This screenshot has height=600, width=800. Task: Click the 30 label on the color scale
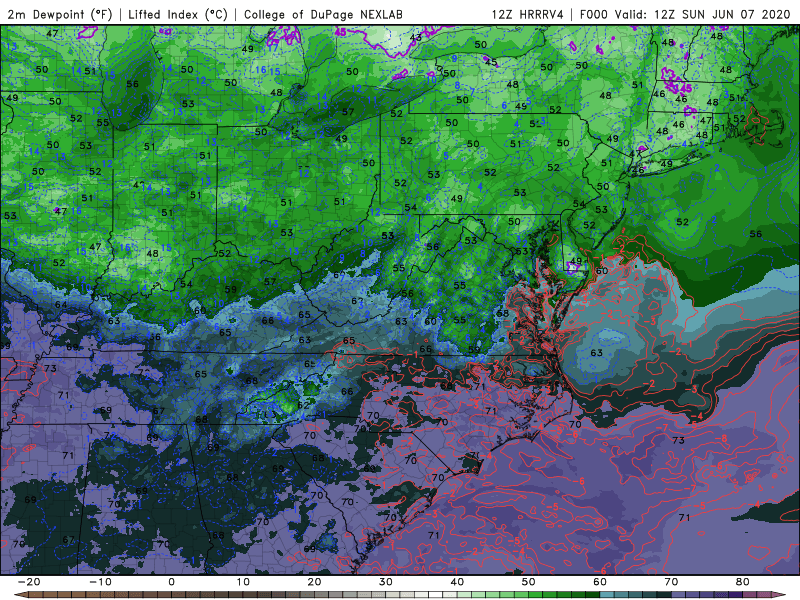[386, 582]
